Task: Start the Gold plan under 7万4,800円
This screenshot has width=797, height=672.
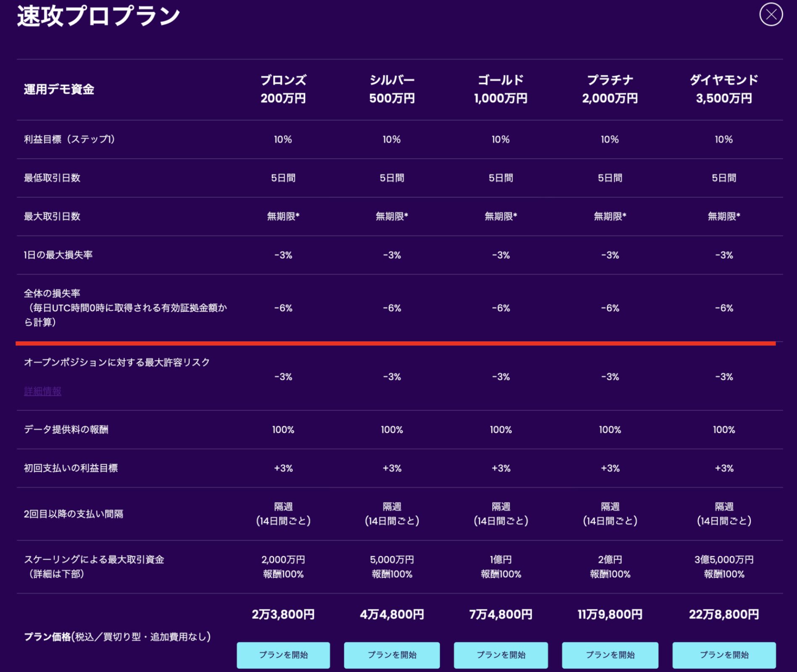Action: 500,655
